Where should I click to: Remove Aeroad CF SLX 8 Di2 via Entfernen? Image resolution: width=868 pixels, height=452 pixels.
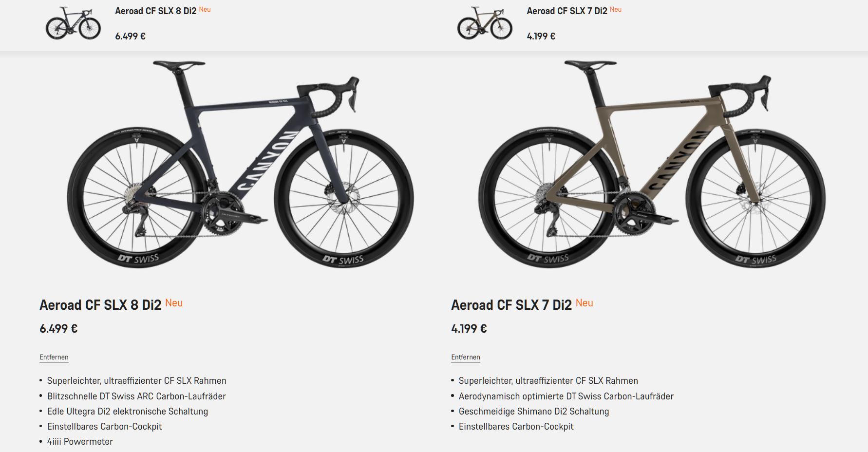coord(54,357)
